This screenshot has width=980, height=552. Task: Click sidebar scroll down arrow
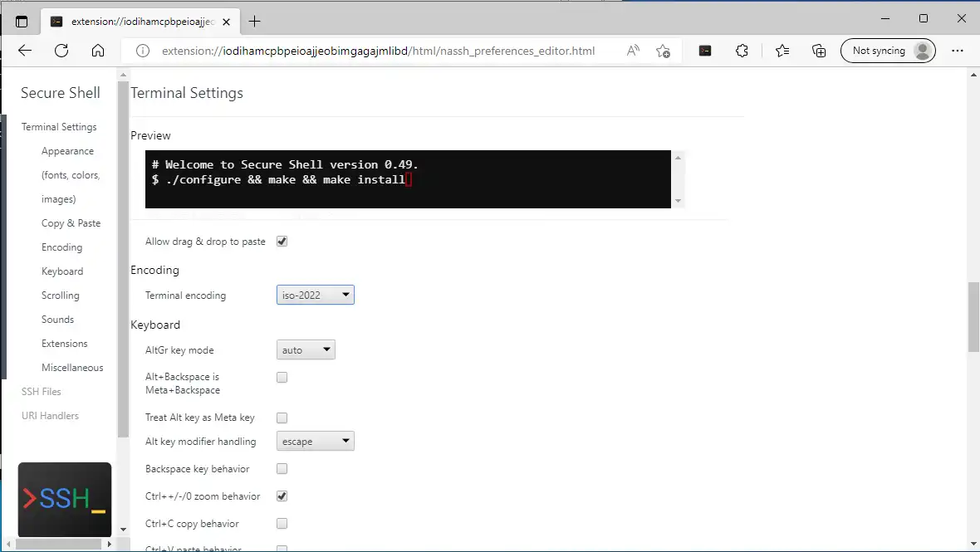(x=123, y=530)
